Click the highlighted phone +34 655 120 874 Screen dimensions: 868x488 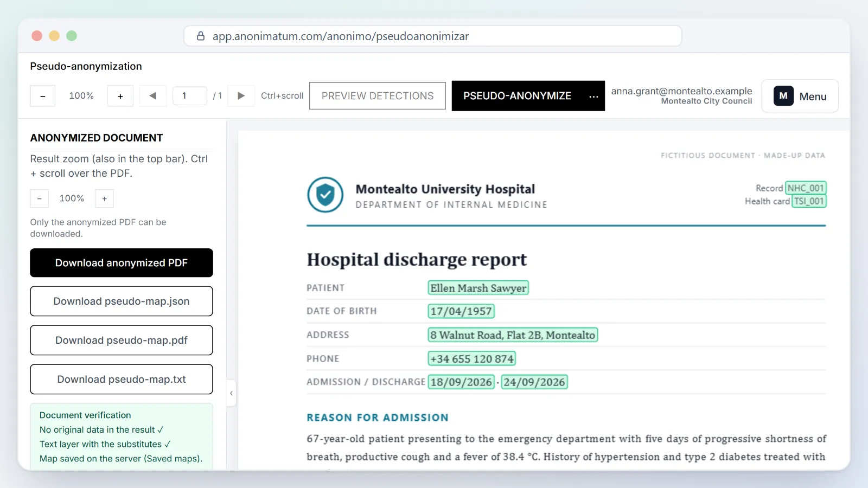pos(471,359)
